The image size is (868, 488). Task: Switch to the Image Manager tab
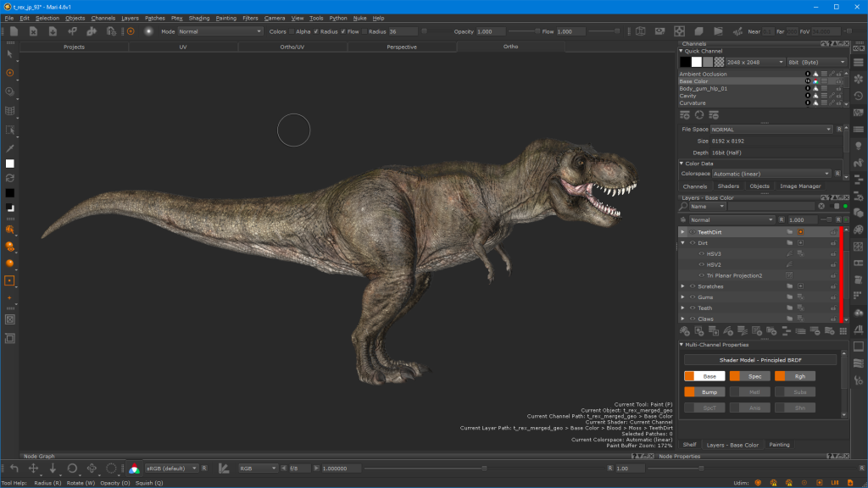[800, 186]
